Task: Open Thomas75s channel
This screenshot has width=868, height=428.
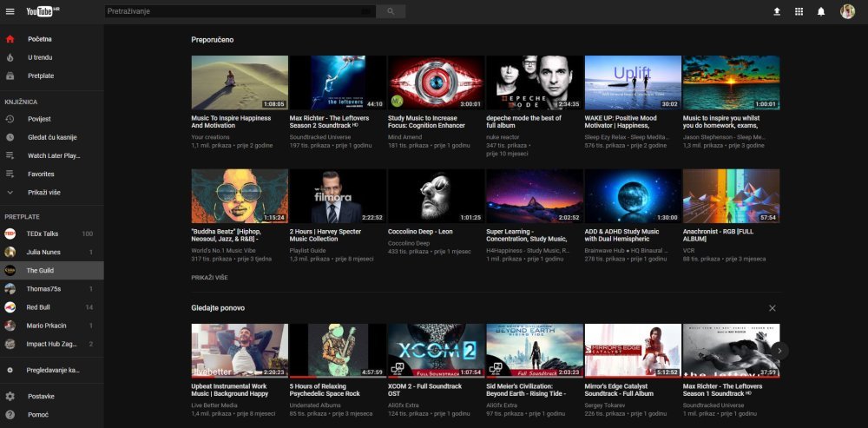Action: [52, 288]
